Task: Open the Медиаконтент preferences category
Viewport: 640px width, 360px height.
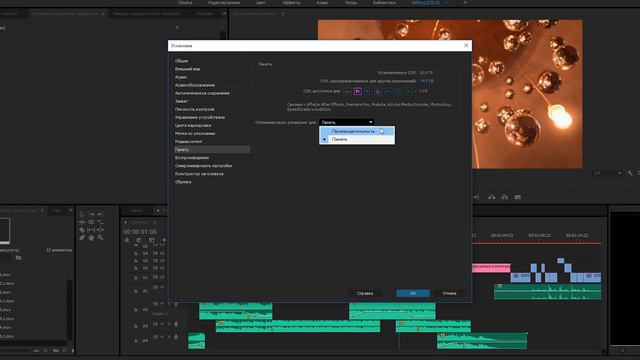Action: tap(188, 142)
